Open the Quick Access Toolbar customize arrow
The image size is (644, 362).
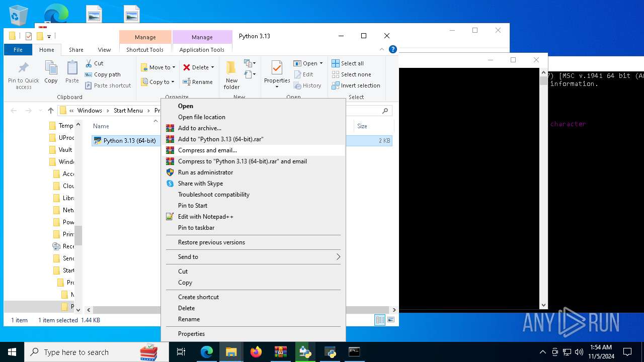tap(49, 36)
